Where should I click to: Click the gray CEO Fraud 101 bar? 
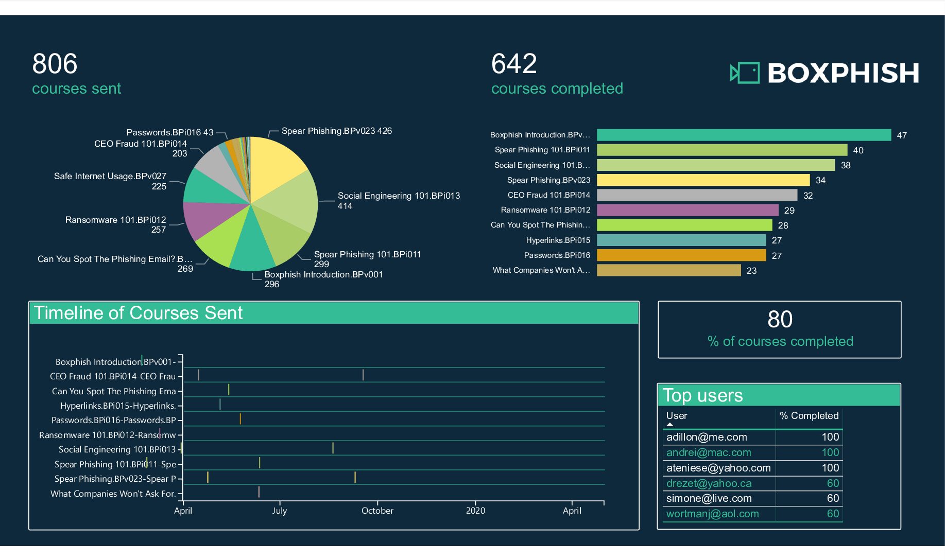pos(696,195)
